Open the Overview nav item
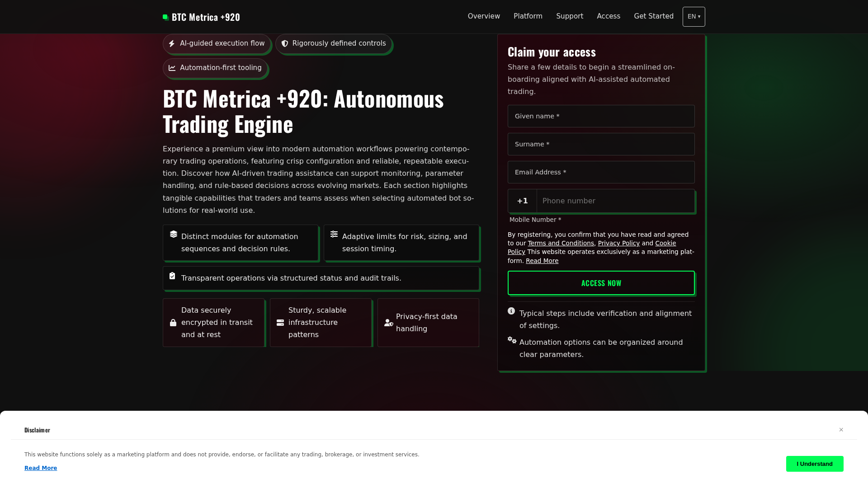868x488 pixels. pyautogui.click(x=484, y=16)
